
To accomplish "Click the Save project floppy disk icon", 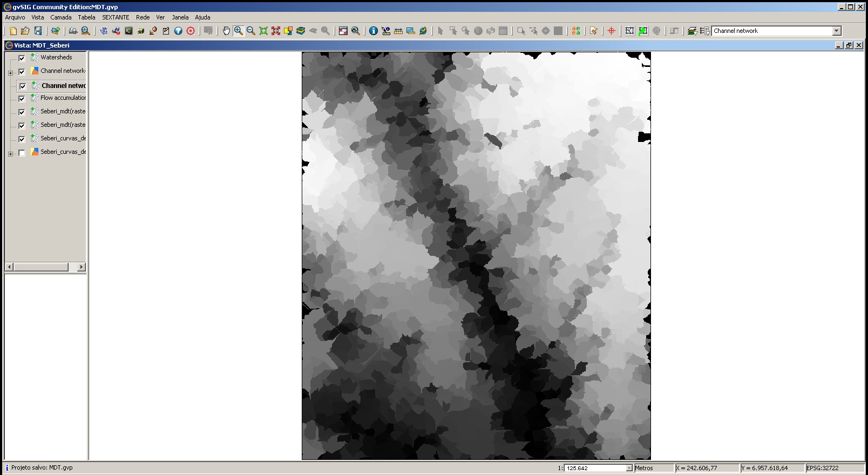I will 38,31.
